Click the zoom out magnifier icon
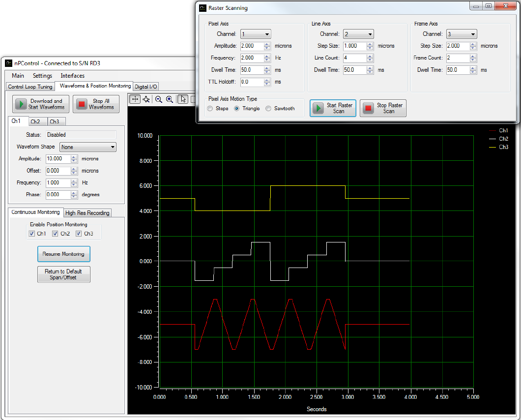The image size is (521, 420). pyautogui.click(x=159, y=99)
